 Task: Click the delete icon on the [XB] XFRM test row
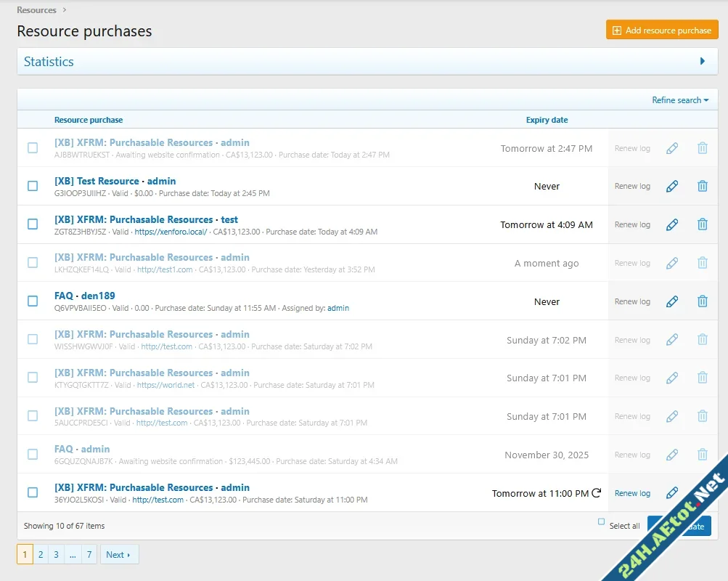[702, 224]
